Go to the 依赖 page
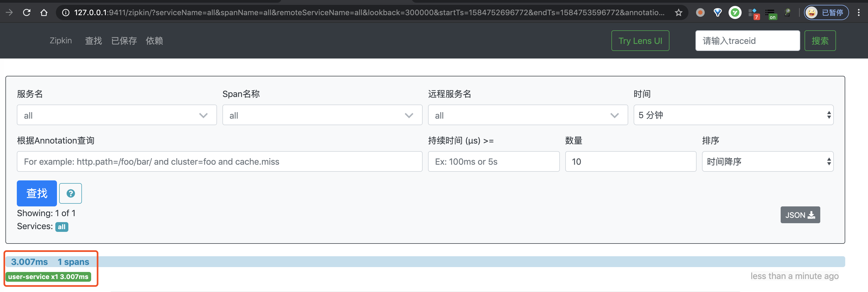 click(155, 41)
